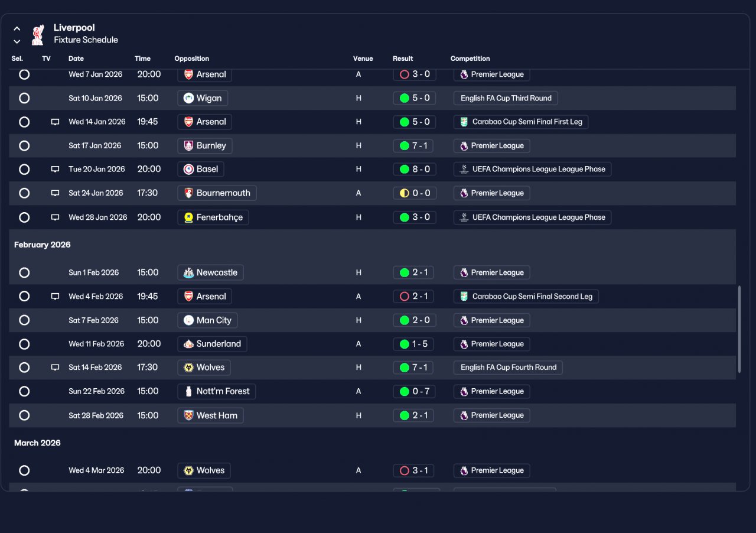Viewport: 756px width, 533px height.
Task: Sort by the Result column header
Action: (403, 58)
